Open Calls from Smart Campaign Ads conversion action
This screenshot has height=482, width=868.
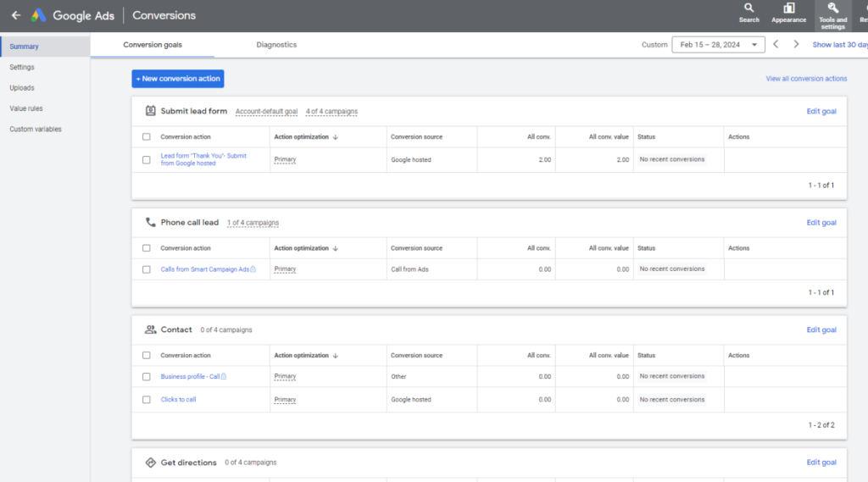[205, 269]
